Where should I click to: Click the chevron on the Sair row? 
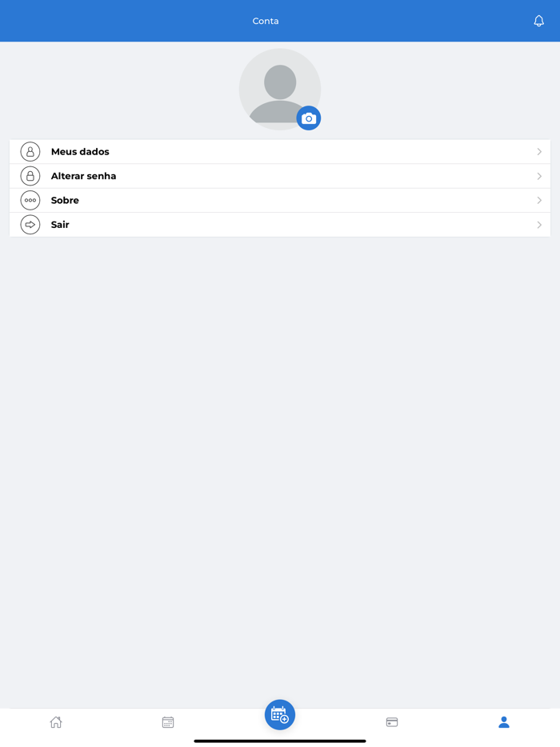pyautogui.click(x=539, y=225)
